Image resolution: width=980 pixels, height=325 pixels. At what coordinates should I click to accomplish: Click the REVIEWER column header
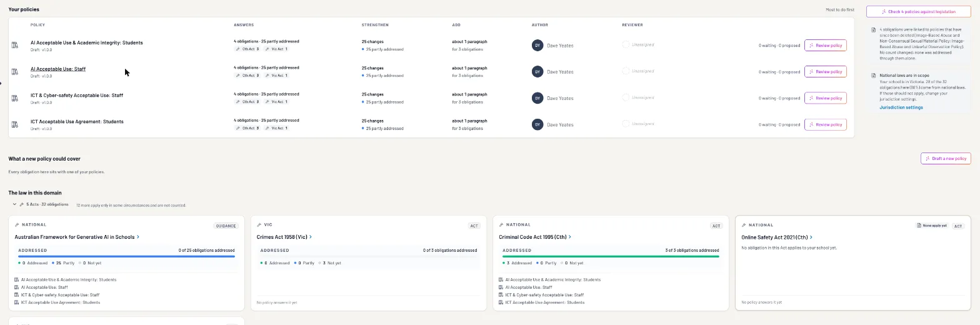(x=632, y=25)
